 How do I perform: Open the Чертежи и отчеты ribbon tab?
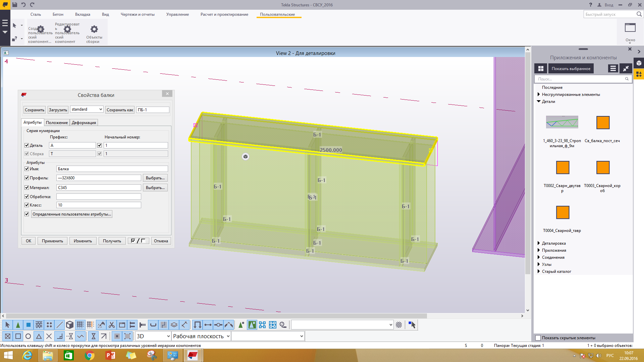(138, 14)
